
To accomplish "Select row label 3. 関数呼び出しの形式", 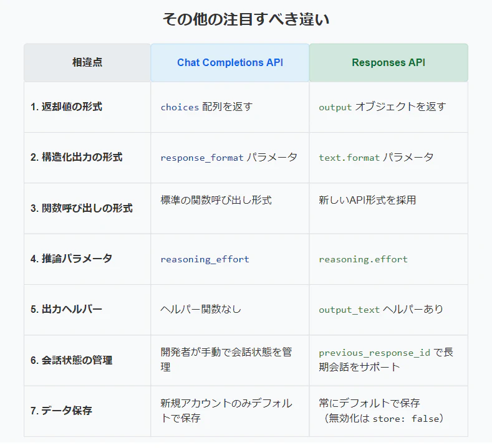I will [x=82, y=208].
